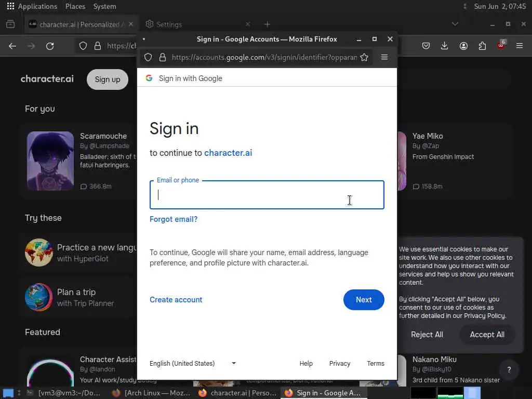Open Pocket save icon in main toolbar
This screenshot has height=399, width=532.
click(426, 46)
